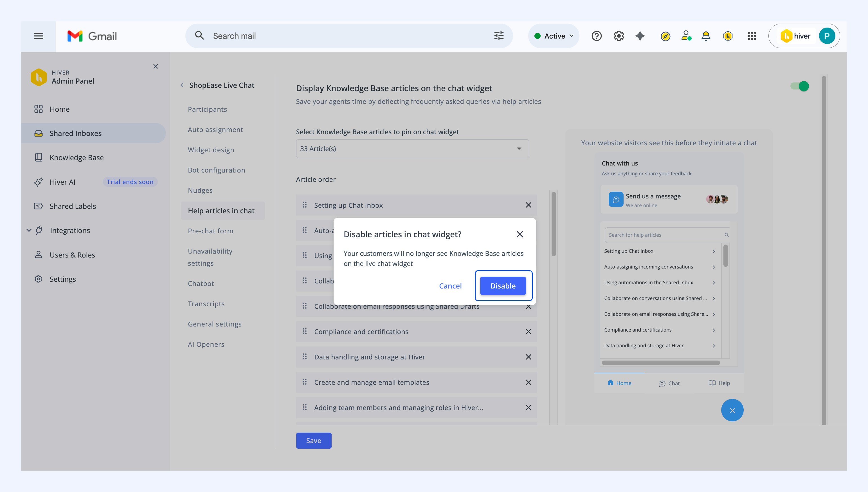
Task: Open Hiver notifications bell icon
Action: [706, 36]
